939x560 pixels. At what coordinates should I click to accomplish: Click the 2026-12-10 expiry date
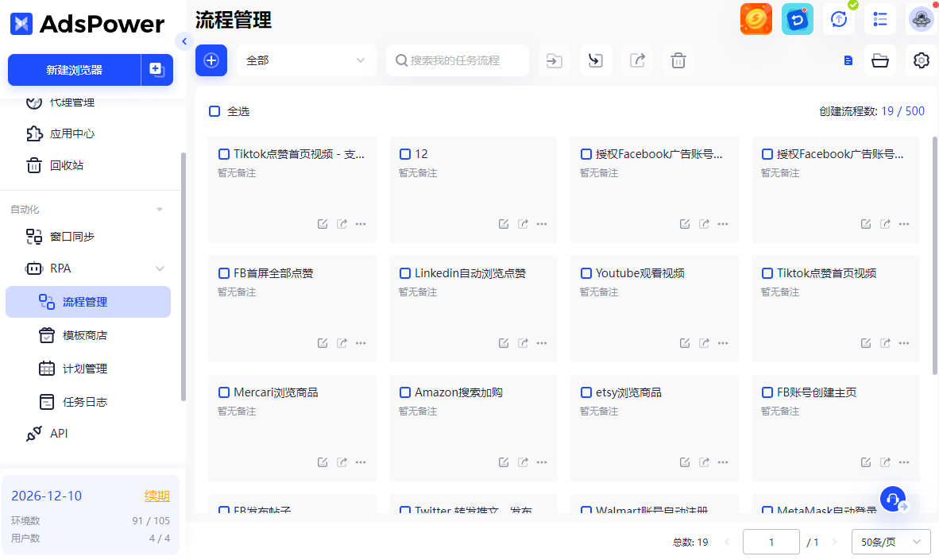[x=47, y=496]
